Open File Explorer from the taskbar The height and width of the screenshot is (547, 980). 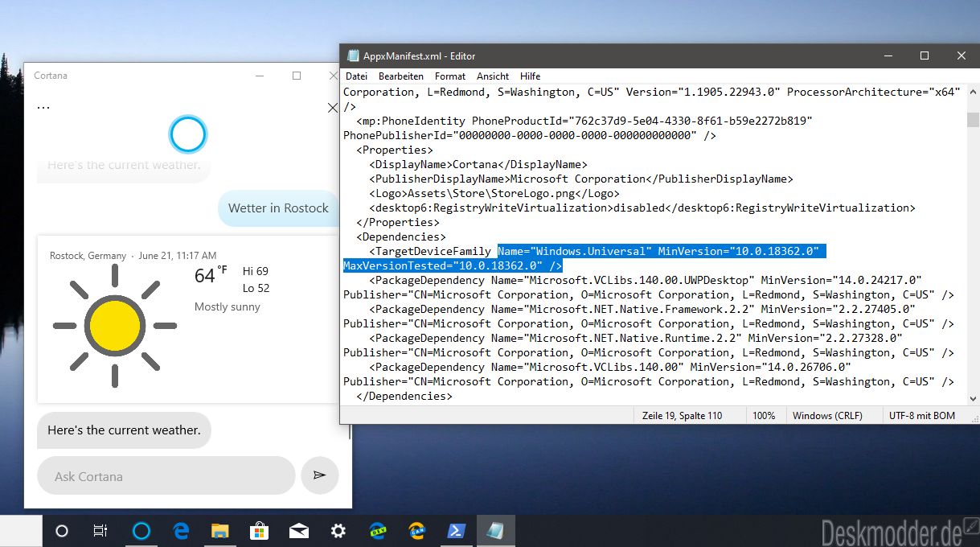(x=220, y=531)
